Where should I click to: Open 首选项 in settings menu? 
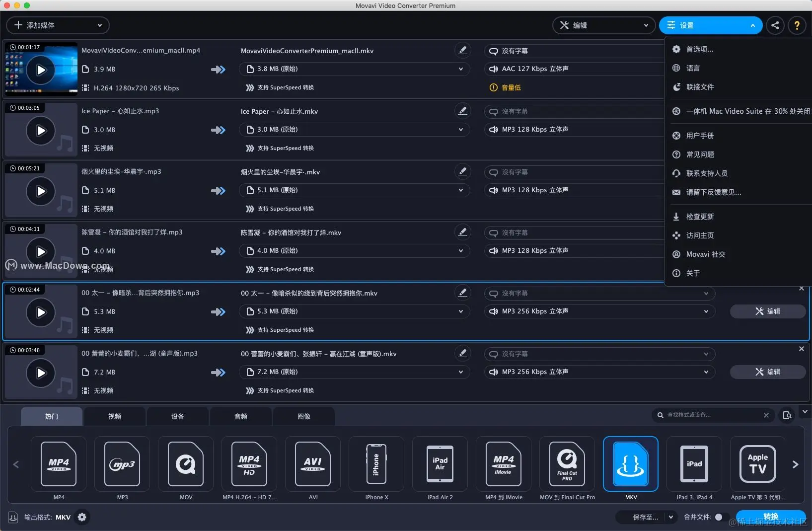699,49
